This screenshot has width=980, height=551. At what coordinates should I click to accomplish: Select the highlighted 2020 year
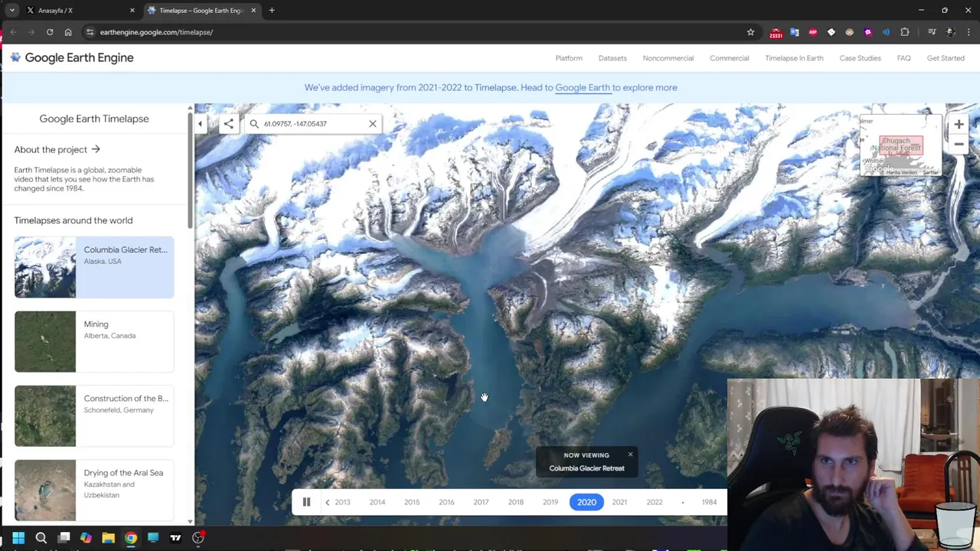(586, 502)
